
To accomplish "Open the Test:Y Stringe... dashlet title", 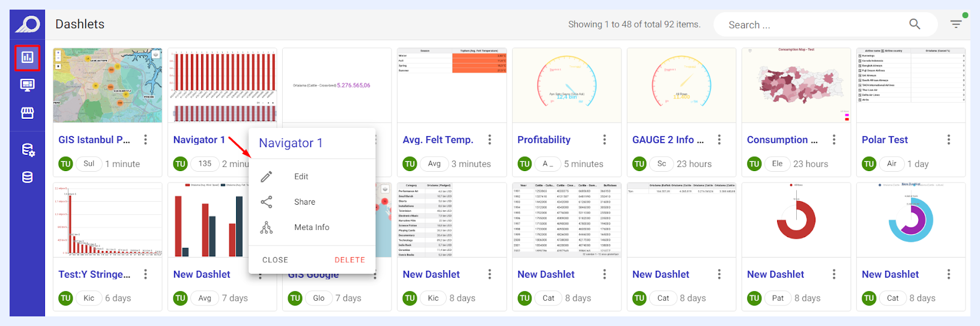I will point(94,274).
